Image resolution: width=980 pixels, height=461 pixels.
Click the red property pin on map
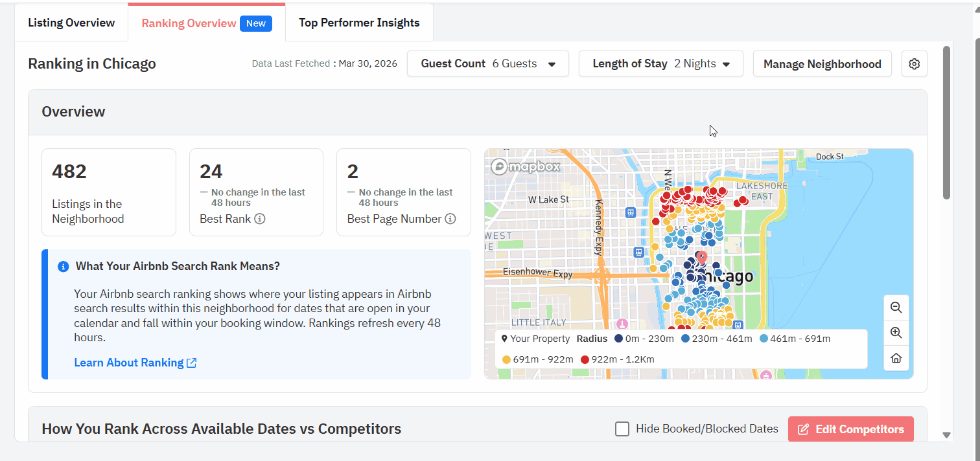(701, 258)
